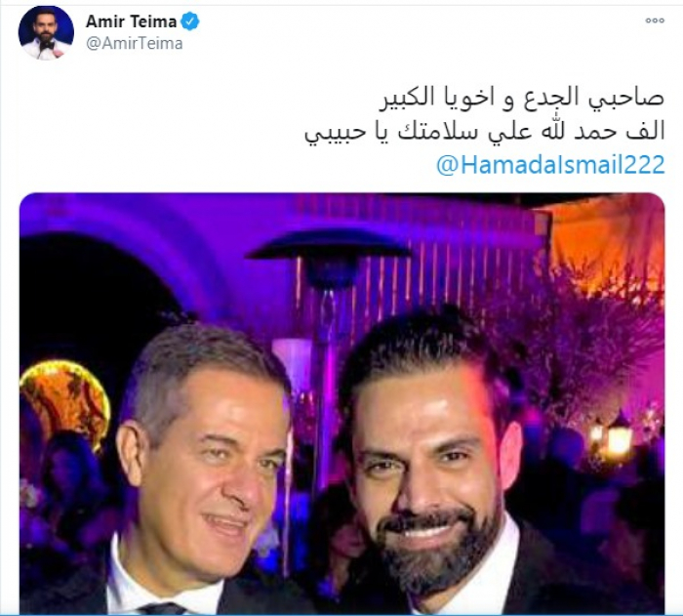The width and height of the screenshot is (683, 616).
Task: Click the blue verified badge beside Amir Teima
Action: (x=190, y=21)
